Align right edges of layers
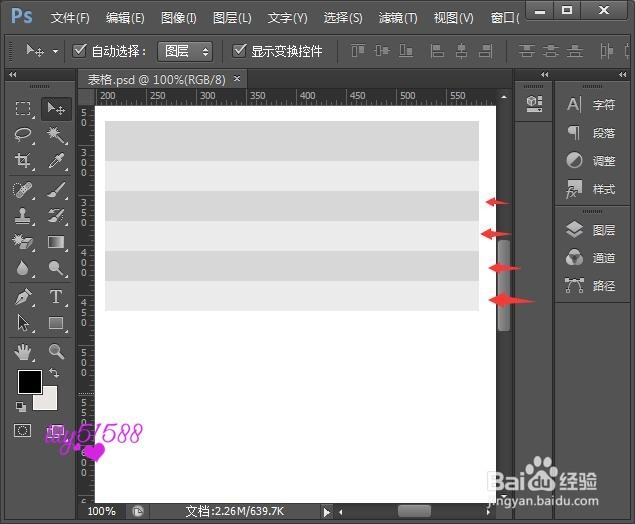635x524 pixels. [486, 51]
